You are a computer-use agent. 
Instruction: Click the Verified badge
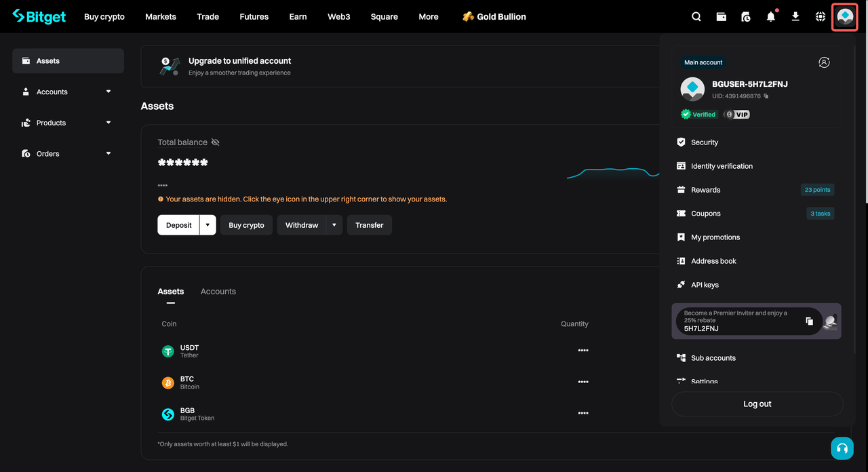point(698,115)
